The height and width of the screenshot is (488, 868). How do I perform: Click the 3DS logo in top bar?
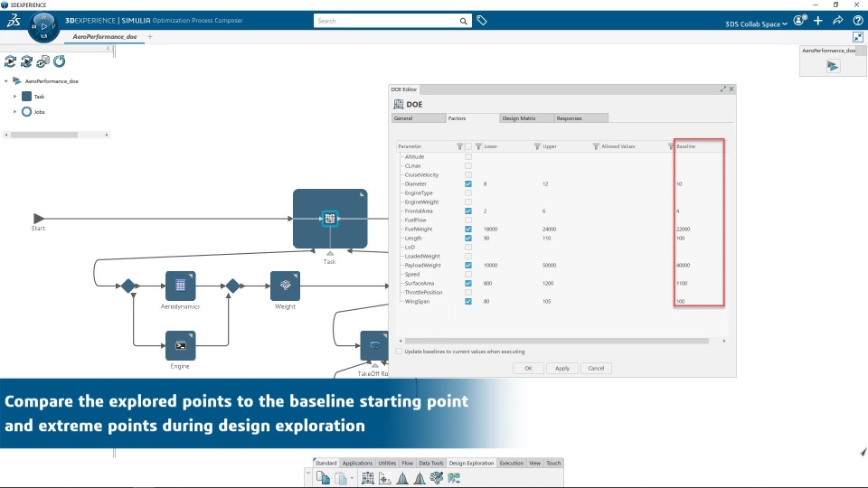[x=14, y=21]
